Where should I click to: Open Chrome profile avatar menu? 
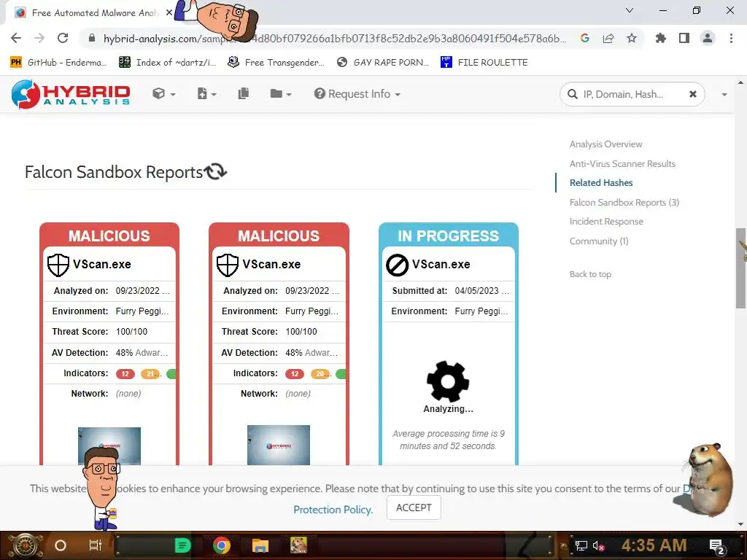click(708, 38)
